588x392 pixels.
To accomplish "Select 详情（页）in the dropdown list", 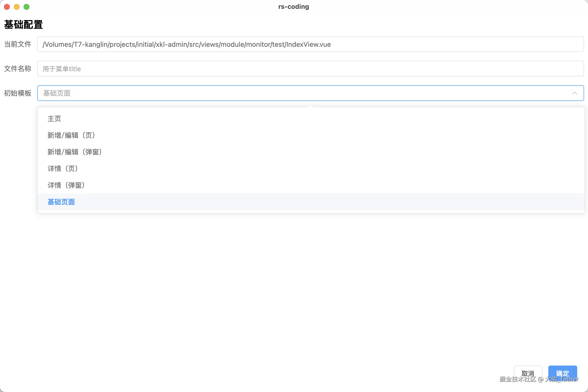I will [63, 169].
